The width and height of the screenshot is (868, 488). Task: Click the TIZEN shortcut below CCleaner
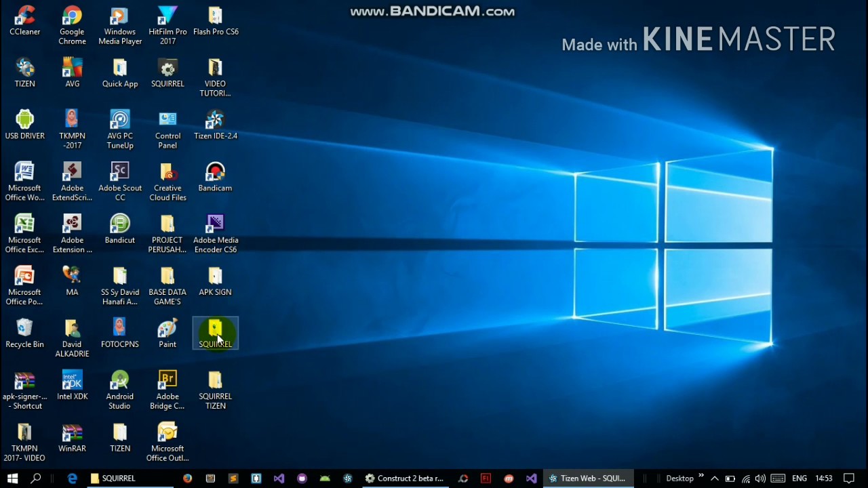click(25, 73)
